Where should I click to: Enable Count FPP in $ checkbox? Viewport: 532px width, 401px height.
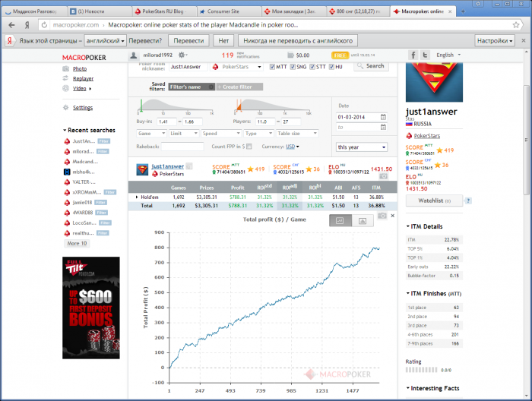(x=249, y=147)
